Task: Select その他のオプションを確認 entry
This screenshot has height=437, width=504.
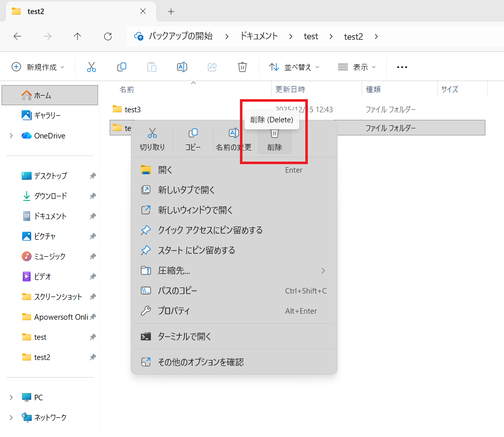Action: tap(234, 362)
